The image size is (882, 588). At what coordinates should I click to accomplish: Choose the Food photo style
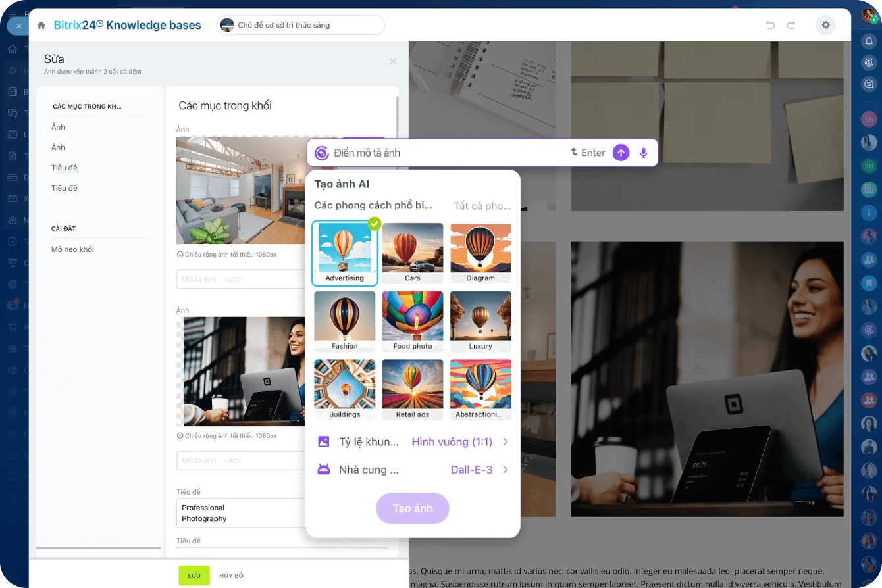click(413, 321)
